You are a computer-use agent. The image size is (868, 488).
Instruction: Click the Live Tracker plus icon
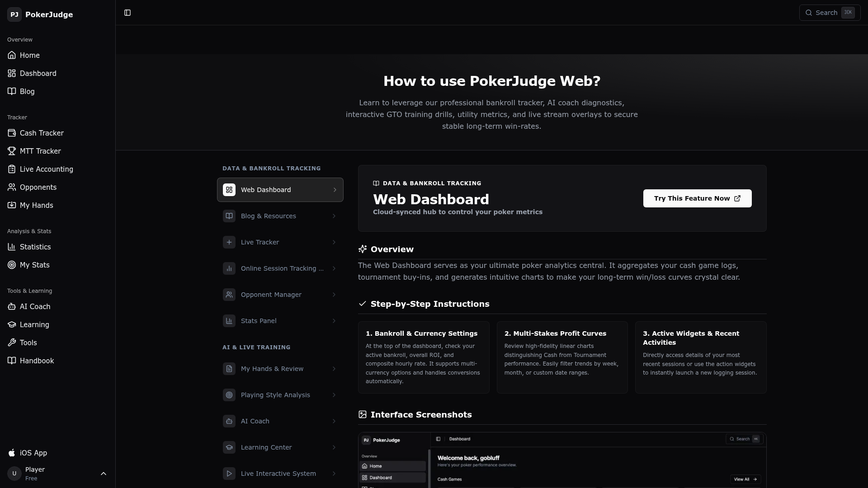229,242
